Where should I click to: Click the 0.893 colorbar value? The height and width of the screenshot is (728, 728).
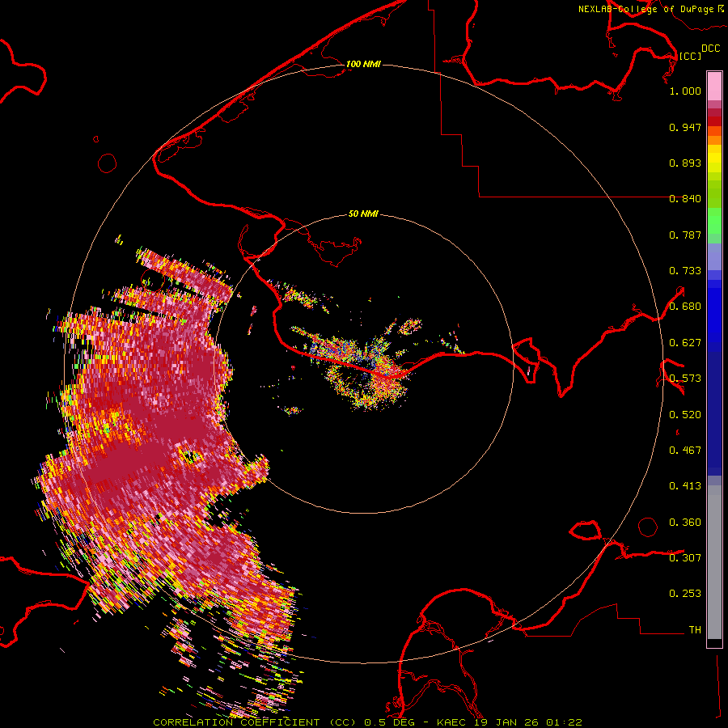(685, 163)
